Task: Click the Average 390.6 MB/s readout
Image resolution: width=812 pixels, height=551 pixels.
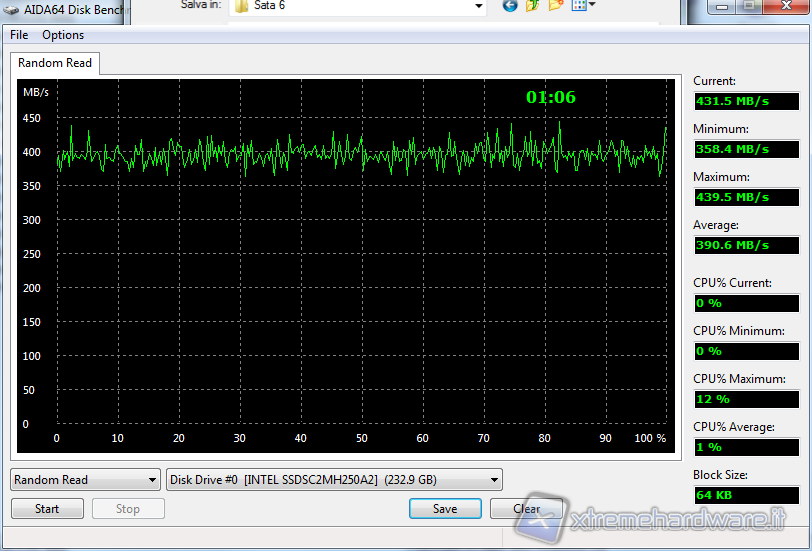Action: click(746, 245)
